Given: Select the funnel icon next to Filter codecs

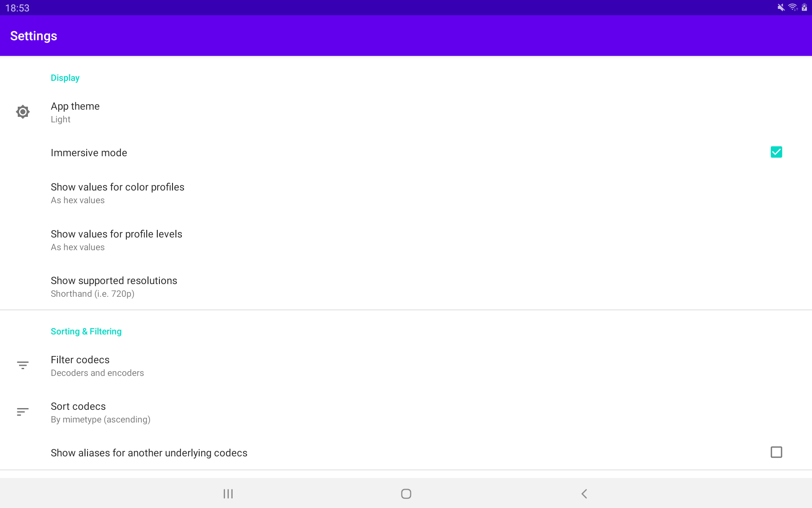Looking at the screenshot, I should pyautogui.click(x=22, y=365).
